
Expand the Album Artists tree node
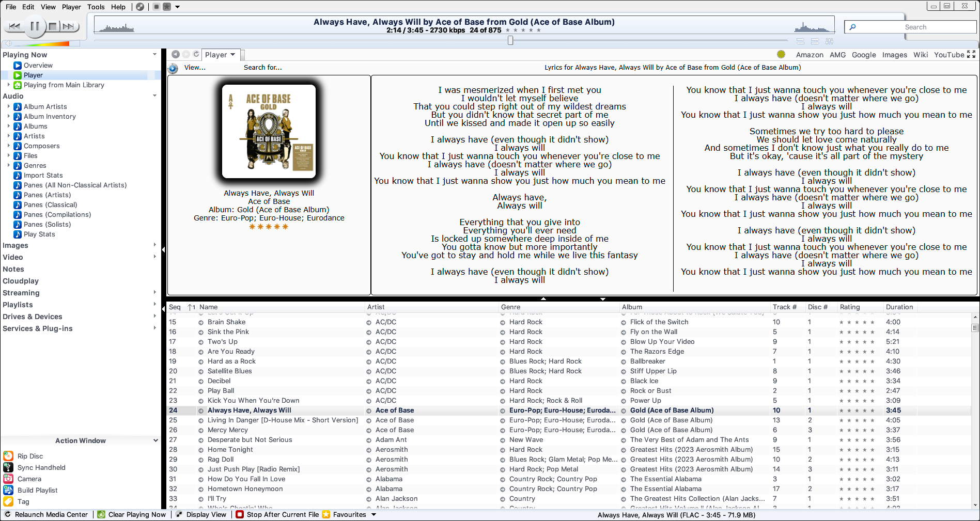pyautogui.click(x=8, y=106)
